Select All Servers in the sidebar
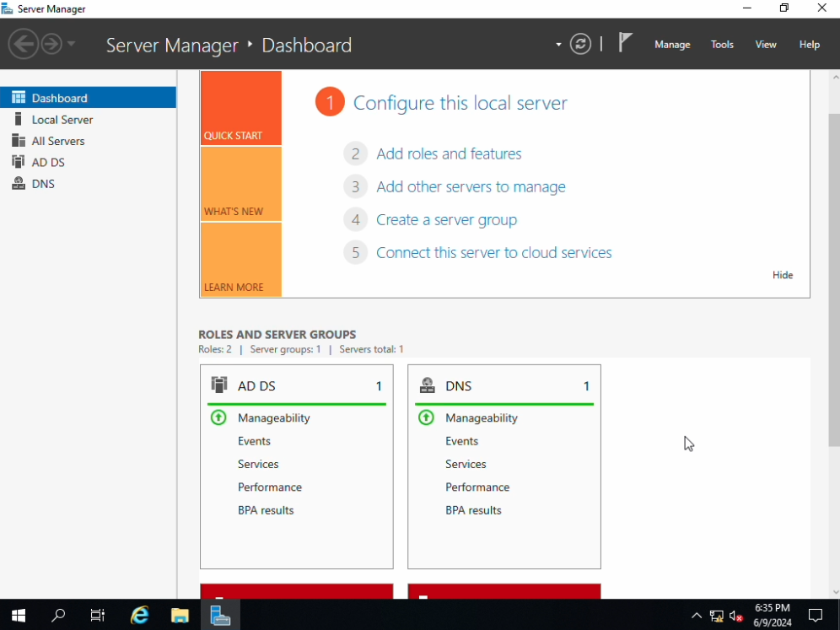Image resolution: width=840 pixels, height=630 pixels. (x=58, y=141)
